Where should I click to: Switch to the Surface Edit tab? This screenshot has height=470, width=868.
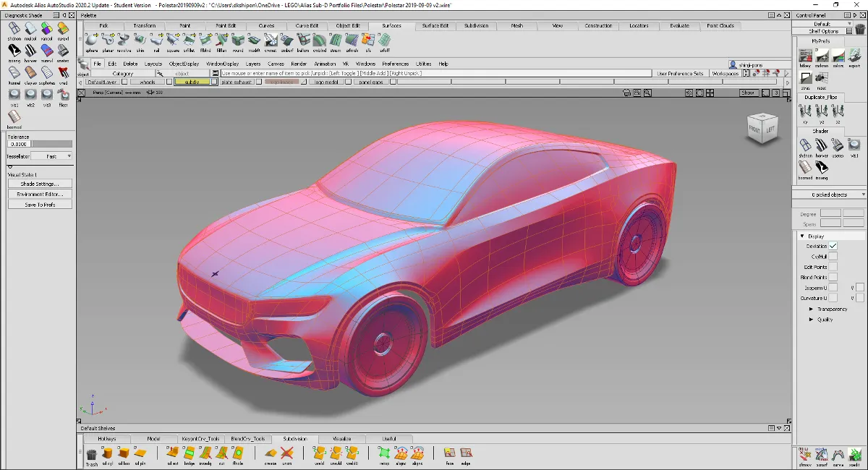pos(435,26)
